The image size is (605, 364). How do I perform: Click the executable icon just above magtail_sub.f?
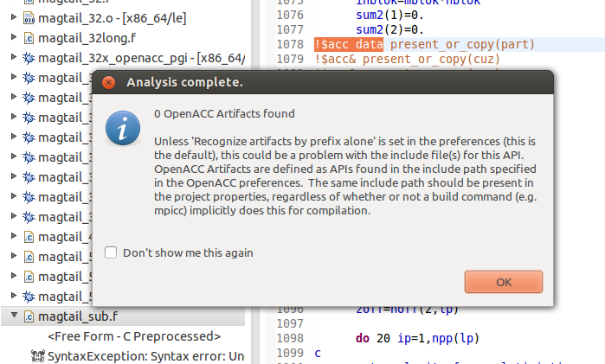click(29, 297)
